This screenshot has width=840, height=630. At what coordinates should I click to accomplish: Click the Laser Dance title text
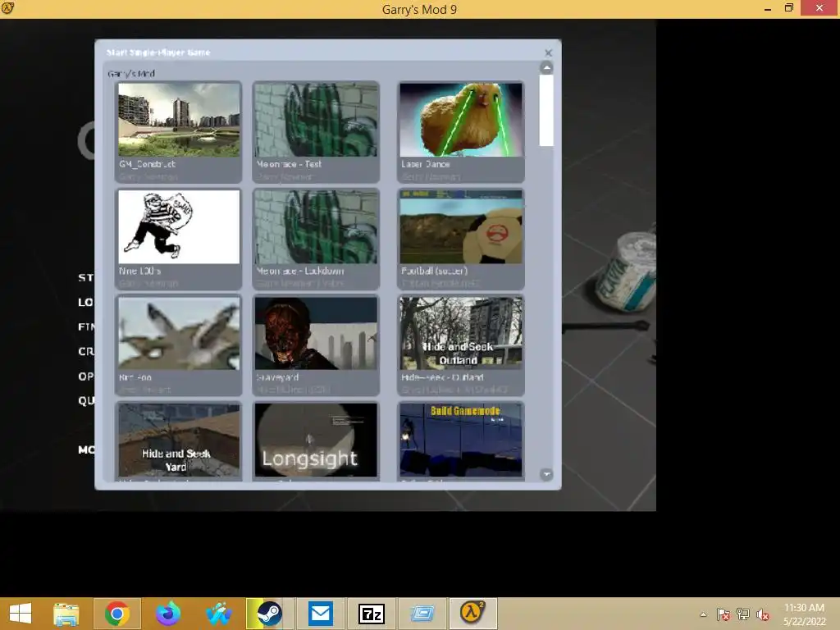tap(426, 164)
